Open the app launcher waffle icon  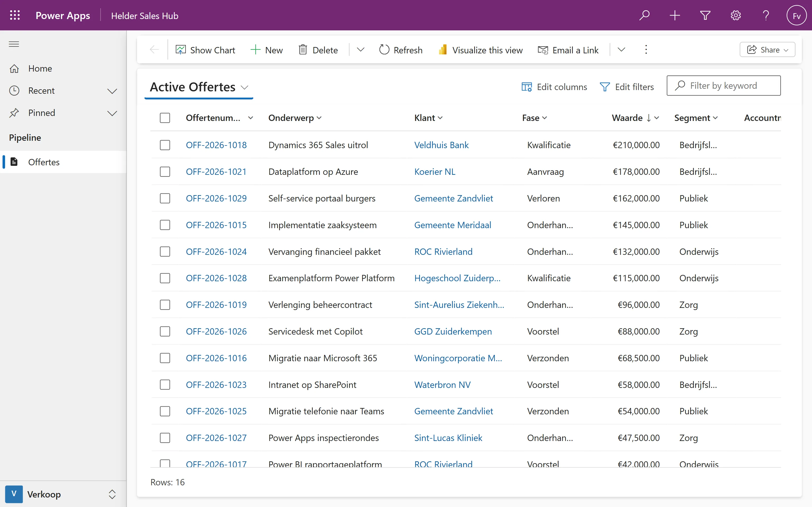pyautogui.click(x=15, y=15)
